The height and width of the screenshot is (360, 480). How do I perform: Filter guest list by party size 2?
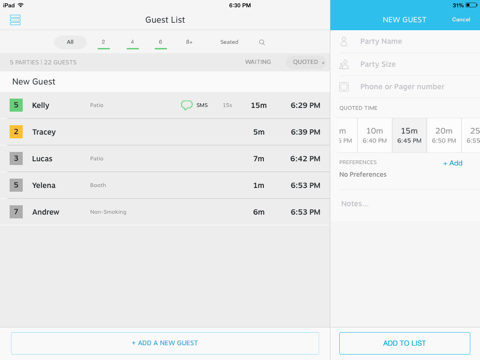(103, 42)
